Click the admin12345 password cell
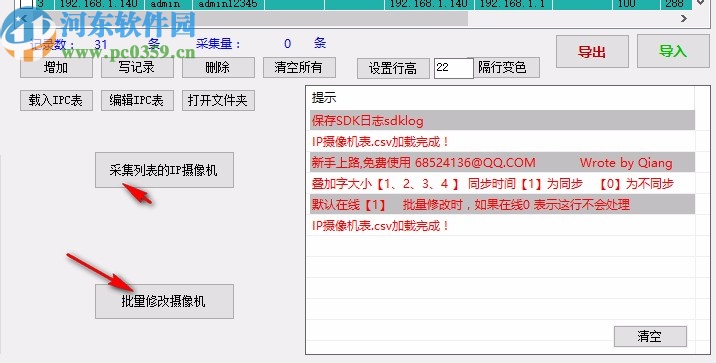716x363 pixels. 228,4
